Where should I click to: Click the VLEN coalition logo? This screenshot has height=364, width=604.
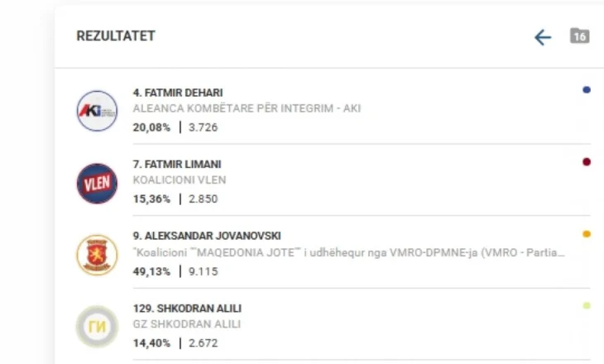click(97, 184)
